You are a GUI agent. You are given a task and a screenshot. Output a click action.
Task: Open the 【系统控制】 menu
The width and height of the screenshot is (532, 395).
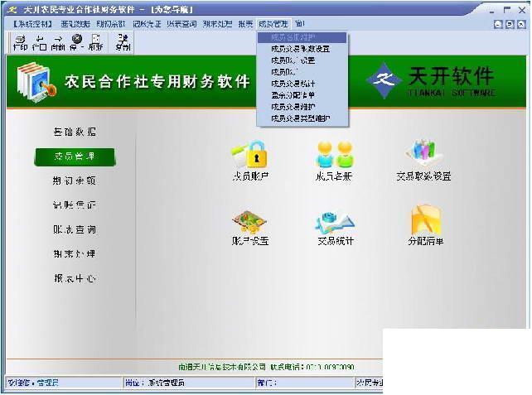[x=32, y=24]
